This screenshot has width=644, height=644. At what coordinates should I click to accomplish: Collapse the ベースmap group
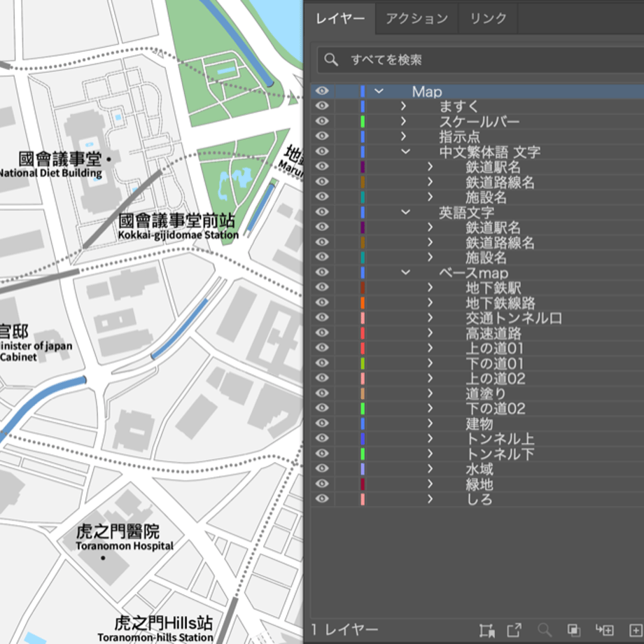[x=405, y=272]
